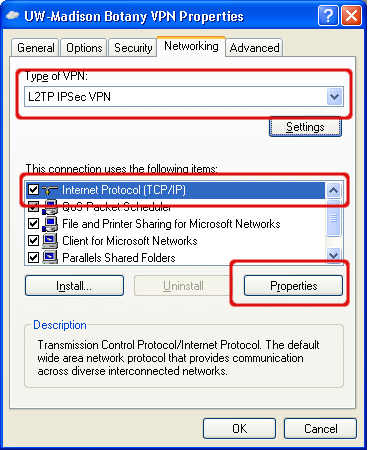Click the Internet Protocol (TCP/IP) network icon

point(50,190)
